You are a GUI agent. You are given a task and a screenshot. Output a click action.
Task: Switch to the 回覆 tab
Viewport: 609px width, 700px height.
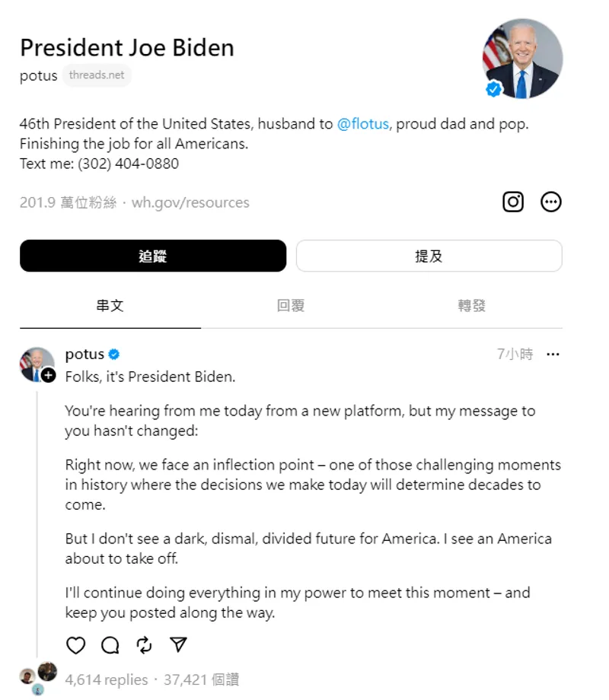291,306
